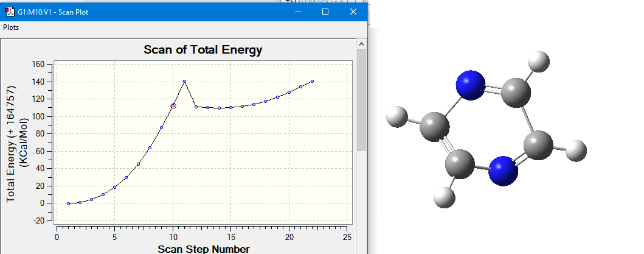Minimize the Scan Plot window
The height and width of the screenshot is (254, 644).
click(x=297, y=12)
